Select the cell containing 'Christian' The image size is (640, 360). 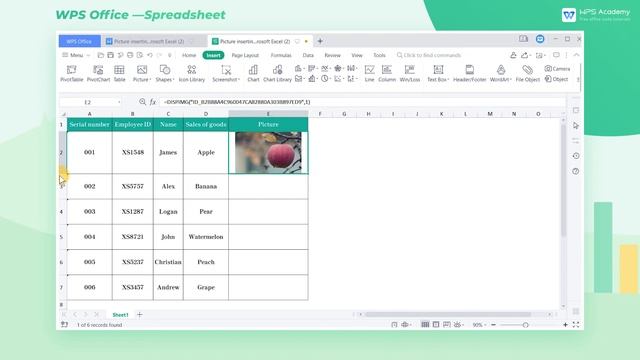coord(168,262)
